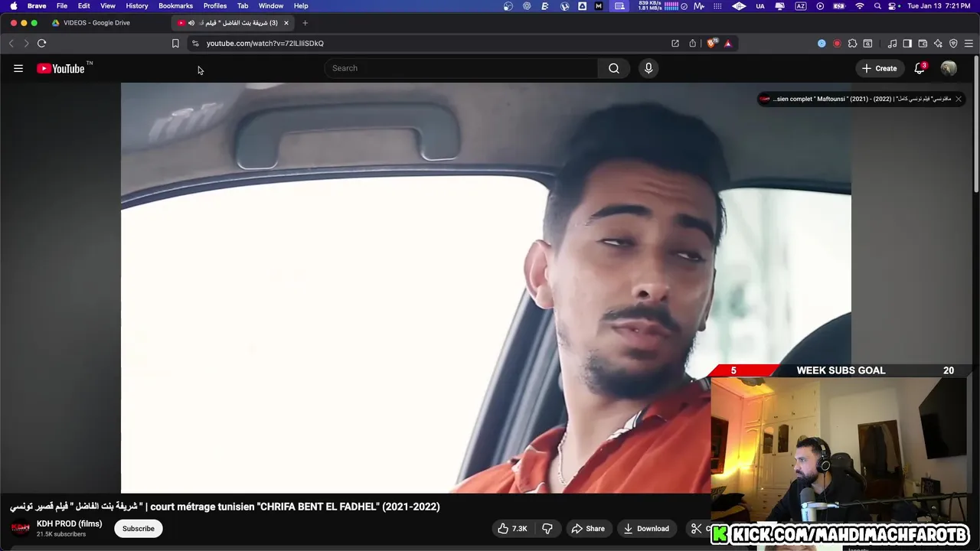980x551 pixels.
Task: Click the Download button
Action: (x=646, y=529)
